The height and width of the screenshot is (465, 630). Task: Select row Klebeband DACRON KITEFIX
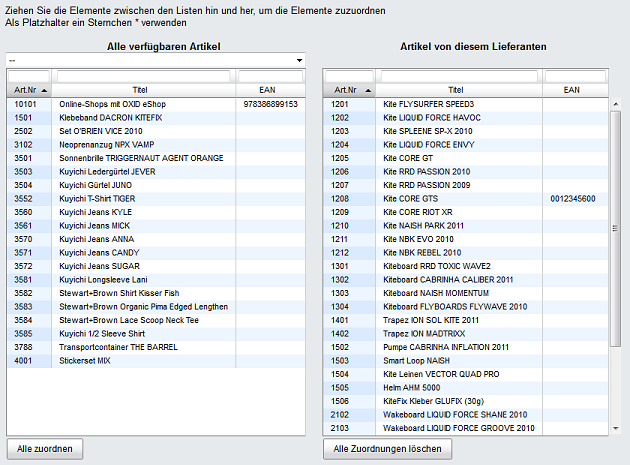click(x=156, y=118)
